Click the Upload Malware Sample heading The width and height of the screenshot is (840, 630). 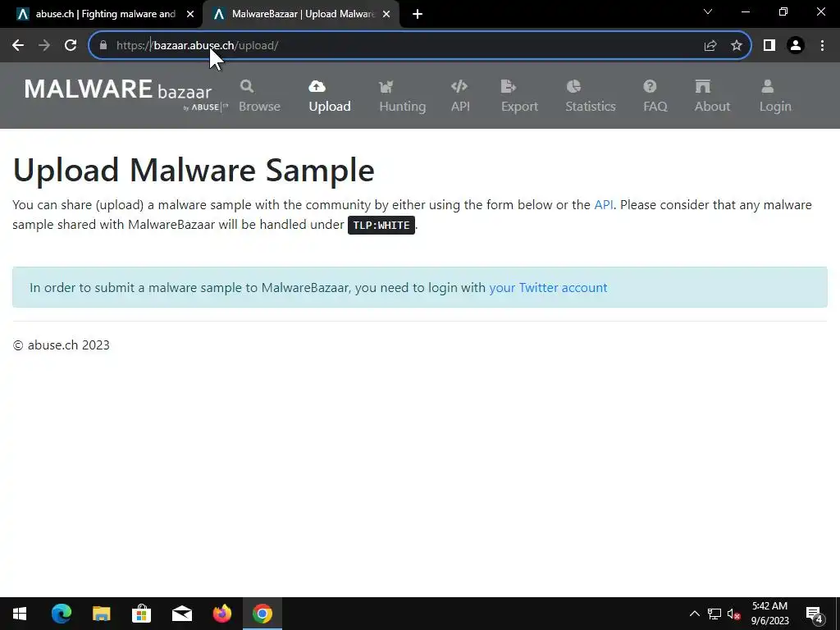coord(194,170)
